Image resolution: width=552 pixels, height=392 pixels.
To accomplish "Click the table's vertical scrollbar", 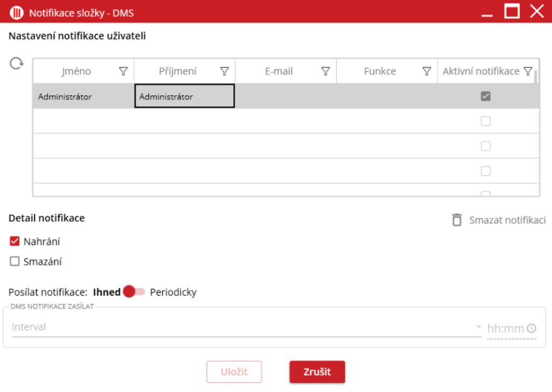I will pos(536,78).
